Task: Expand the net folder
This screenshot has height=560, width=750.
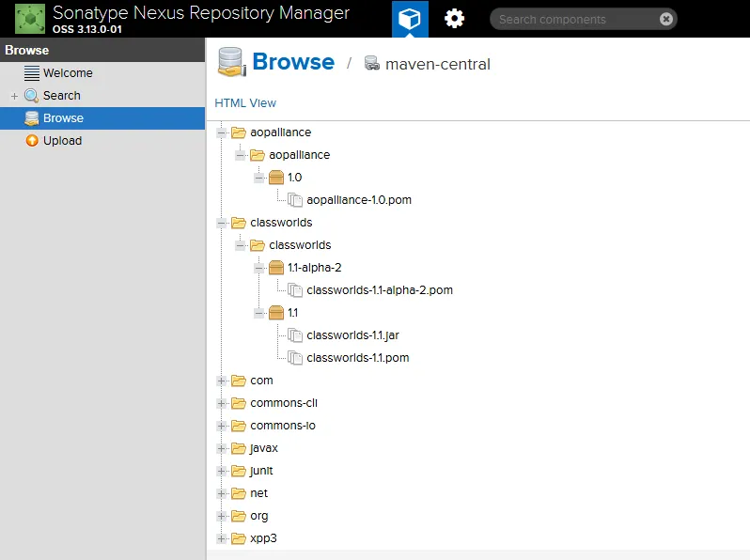Action: (222, 493)
